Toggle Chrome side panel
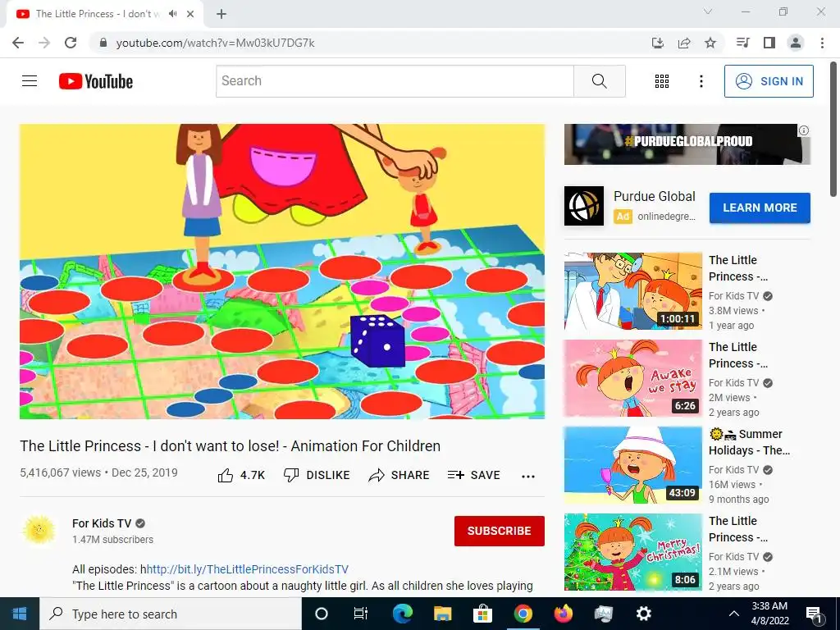This screenshot has height=630, width=840. [769, 43]
